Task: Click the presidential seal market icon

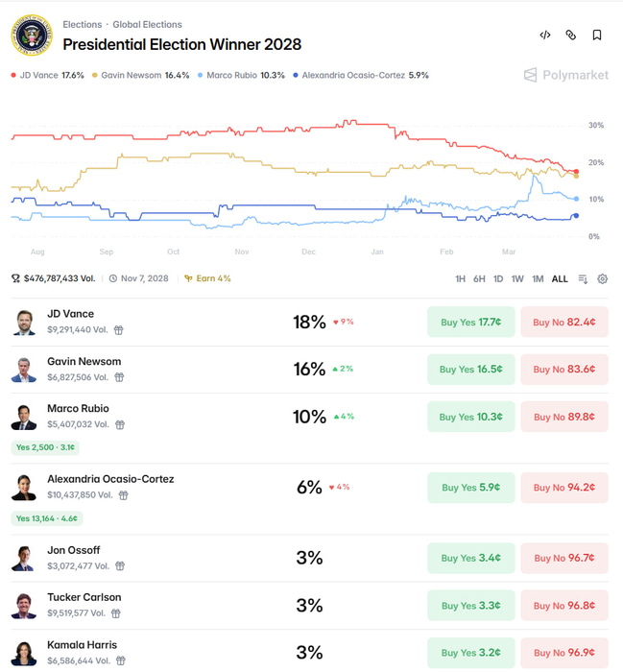Action: [32, 36]
